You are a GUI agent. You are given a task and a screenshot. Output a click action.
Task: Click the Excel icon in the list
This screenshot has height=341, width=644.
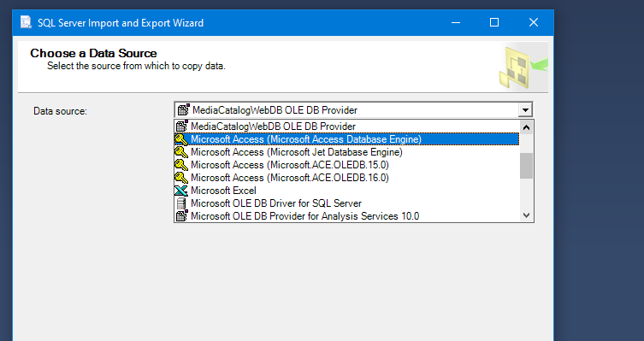[x=181, y=191]
